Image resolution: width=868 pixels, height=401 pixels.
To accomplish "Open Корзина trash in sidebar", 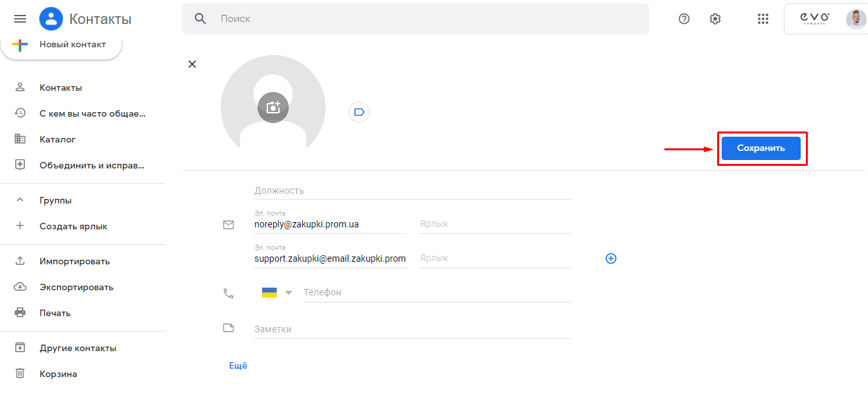I will point(58,374).
